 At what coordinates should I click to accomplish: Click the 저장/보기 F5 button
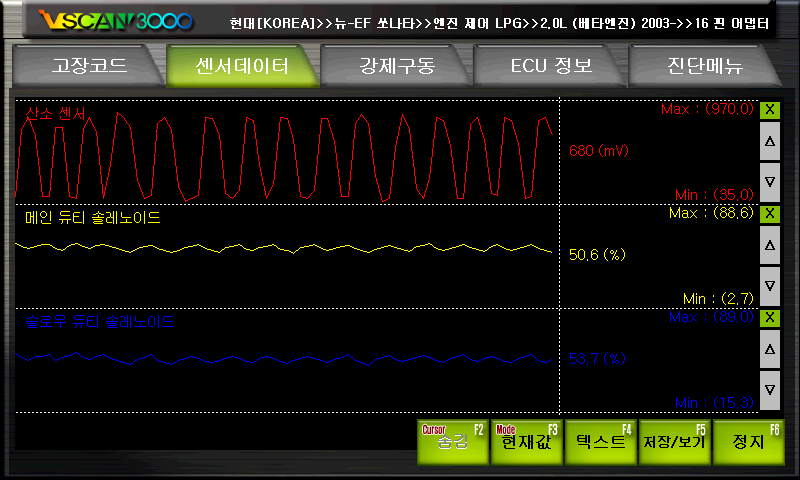pos(674,442)
